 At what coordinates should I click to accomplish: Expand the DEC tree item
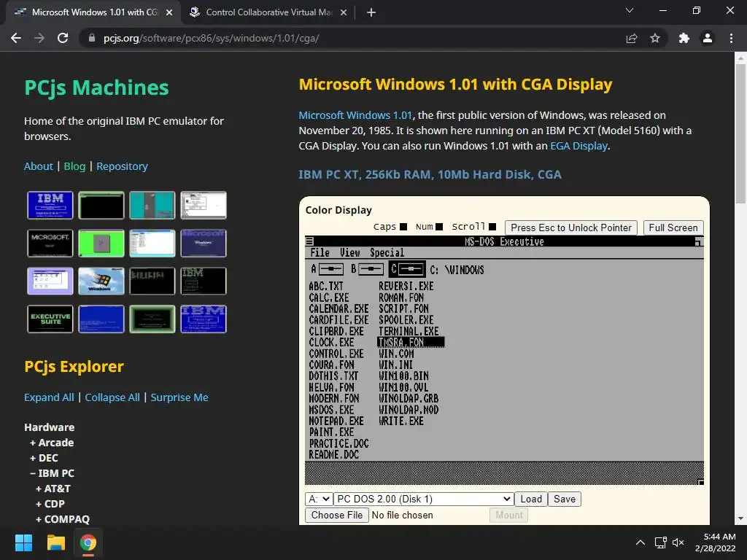click(x=44, y=458)
